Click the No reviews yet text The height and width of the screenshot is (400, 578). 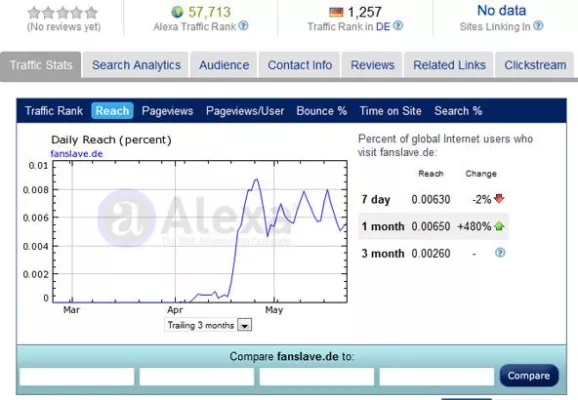pyautogui.click(x=64, y=27)
